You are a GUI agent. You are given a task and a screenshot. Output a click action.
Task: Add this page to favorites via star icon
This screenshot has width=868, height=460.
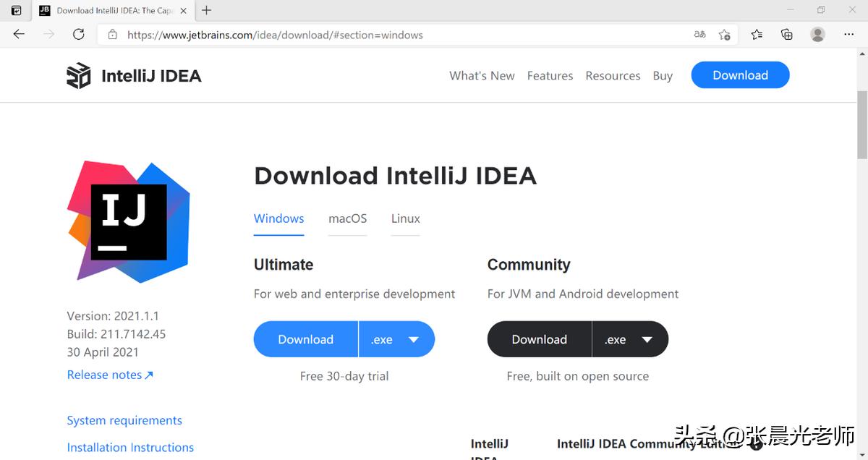coord(725,34)
